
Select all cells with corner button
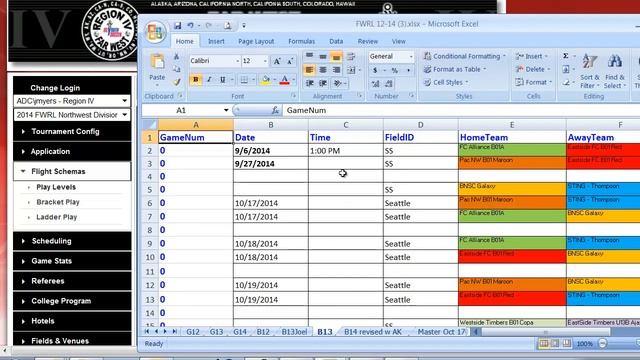point(149,124)
